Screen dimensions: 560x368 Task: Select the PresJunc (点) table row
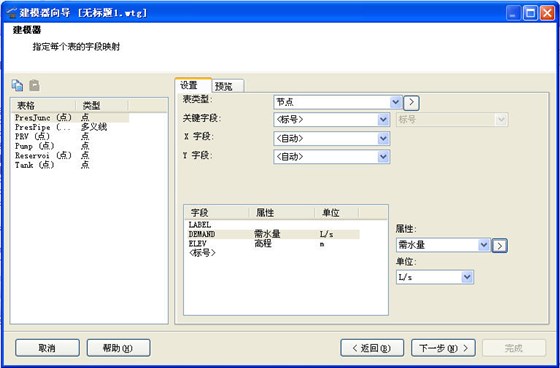(70, 117)
